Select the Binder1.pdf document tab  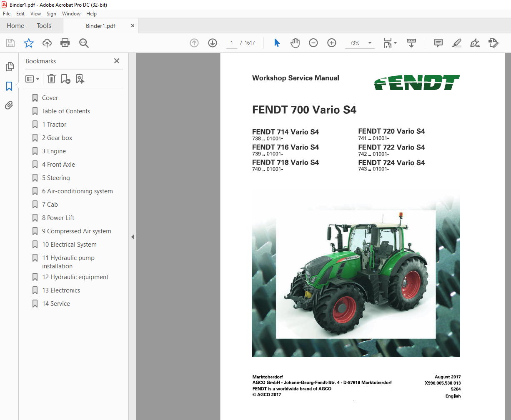(x=100, y=26)
